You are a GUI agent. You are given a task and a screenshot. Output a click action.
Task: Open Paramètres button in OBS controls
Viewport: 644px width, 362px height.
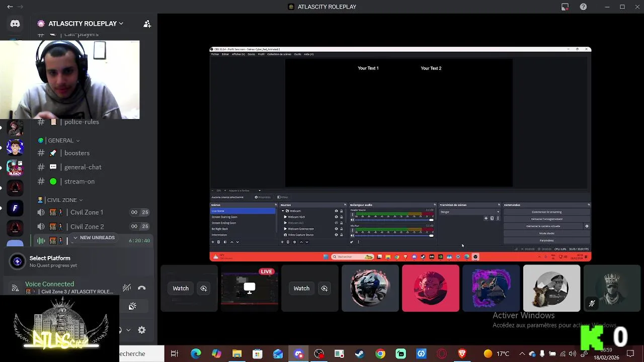[x=546, y=240]
